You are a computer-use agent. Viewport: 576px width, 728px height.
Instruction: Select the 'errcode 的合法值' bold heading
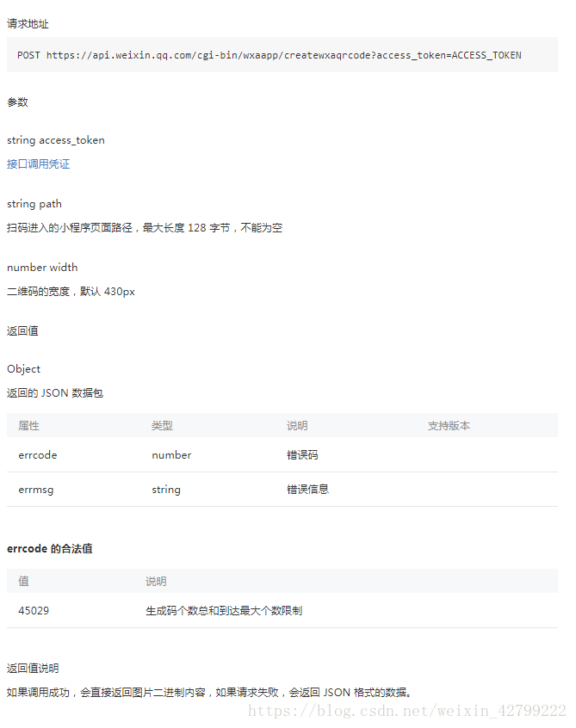tap(50, 549)
